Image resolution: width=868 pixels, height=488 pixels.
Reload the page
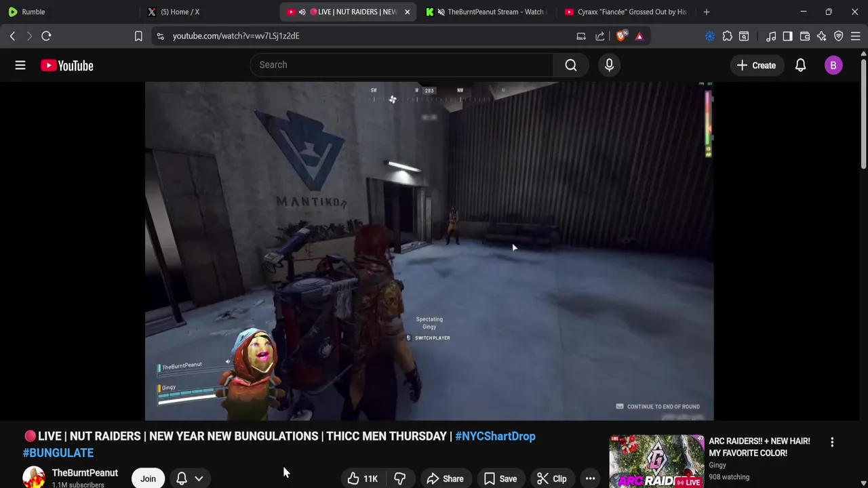pos(46,36)
